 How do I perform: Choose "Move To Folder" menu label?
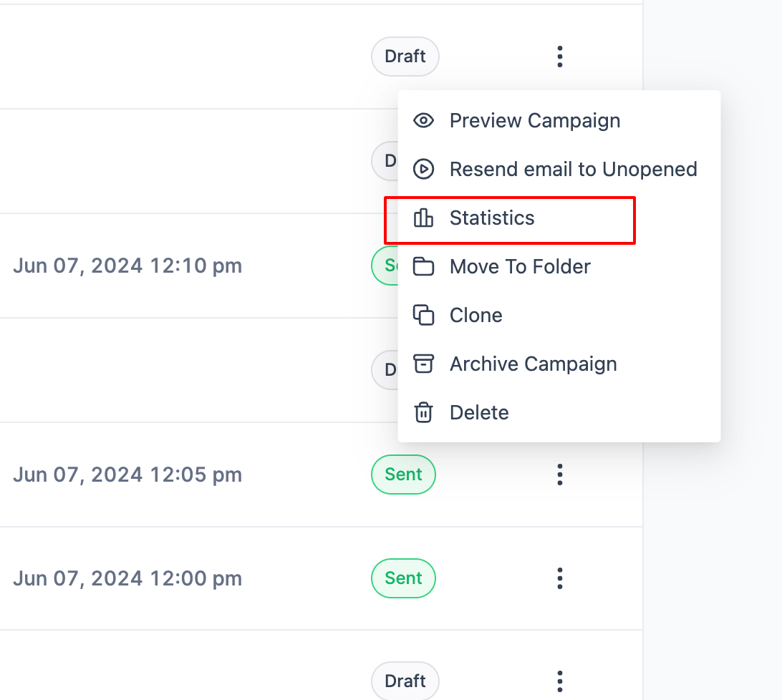[520, 267]
